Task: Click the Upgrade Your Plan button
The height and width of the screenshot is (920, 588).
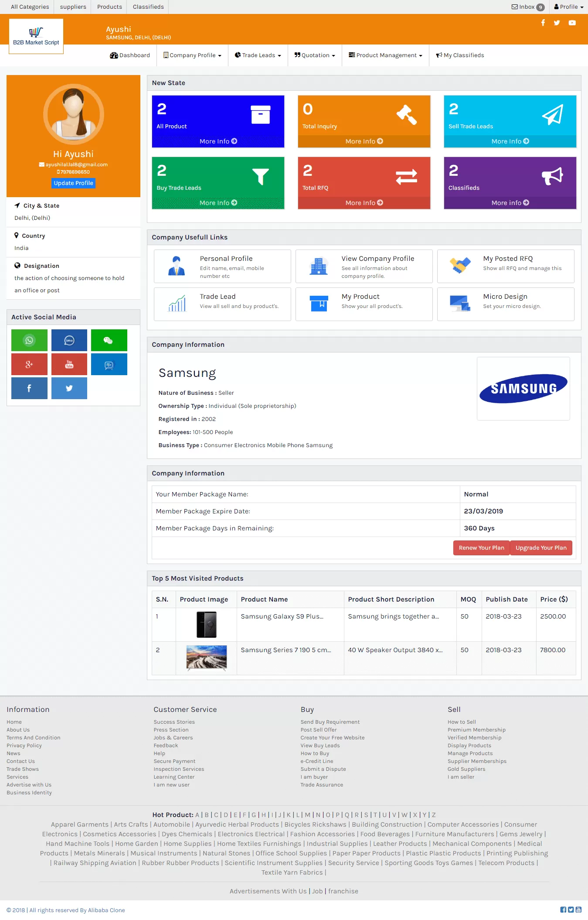Action: (x=541, y=548)
